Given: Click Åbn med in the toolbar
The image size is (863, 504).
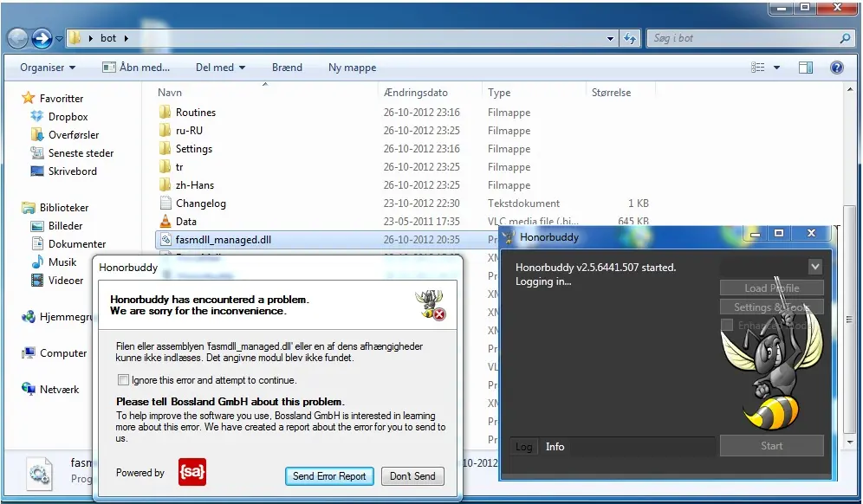Looking at the screenshot, I should [136, 68].
